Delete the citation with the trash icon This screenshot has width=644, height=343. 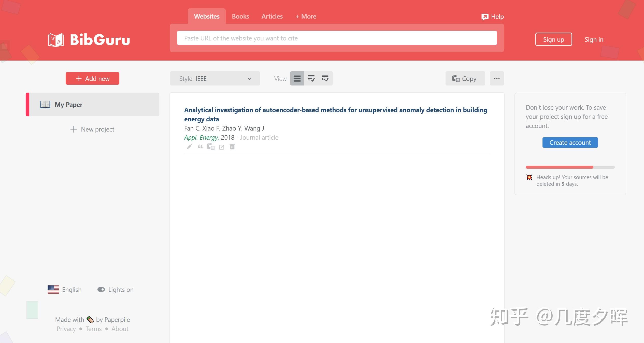[232, 147]
